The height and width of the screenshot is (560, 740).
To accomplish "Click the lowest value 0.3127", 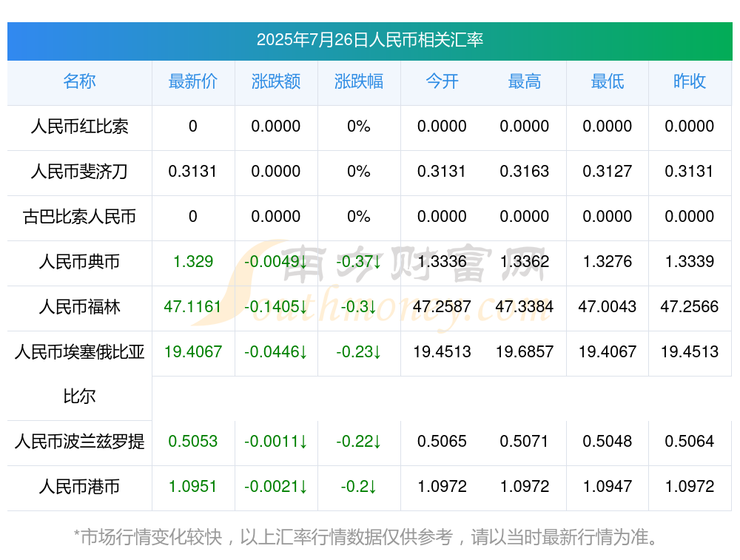I will tap(608, 172).
